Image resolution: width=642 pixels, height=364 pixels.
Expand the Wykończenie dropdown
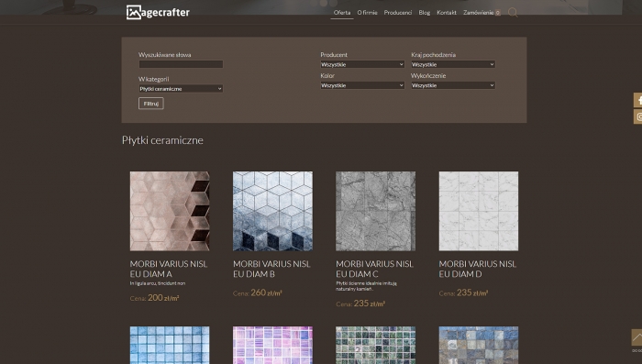tap(453, 85)
